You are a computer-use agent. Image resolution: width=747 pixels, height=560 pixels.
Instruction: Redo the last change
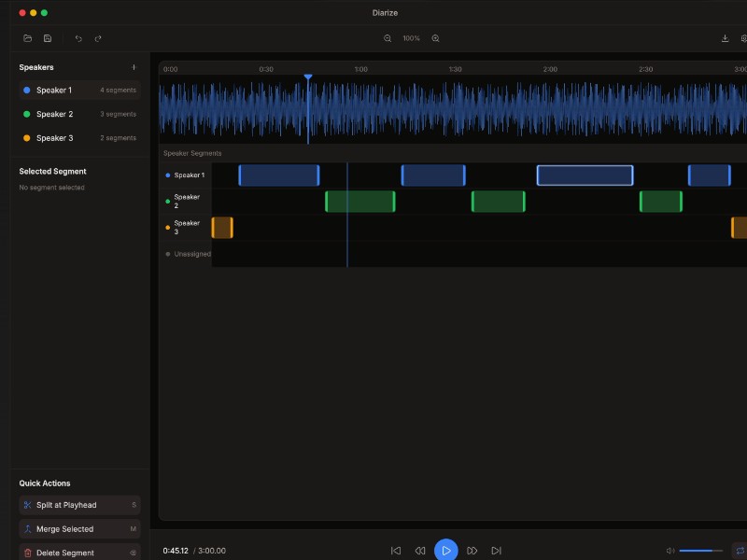[98, 38]
